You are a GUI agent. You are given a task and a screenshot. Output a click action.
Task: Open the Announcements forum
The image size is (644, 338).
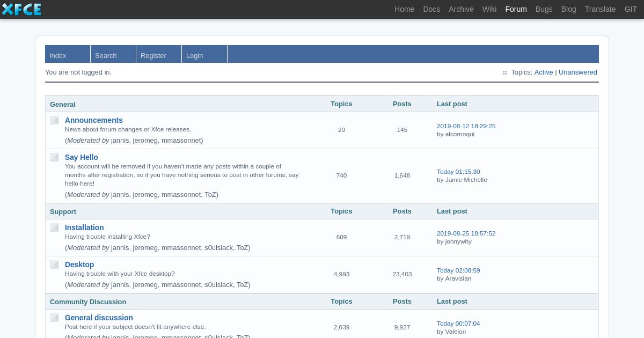[94, 120]
